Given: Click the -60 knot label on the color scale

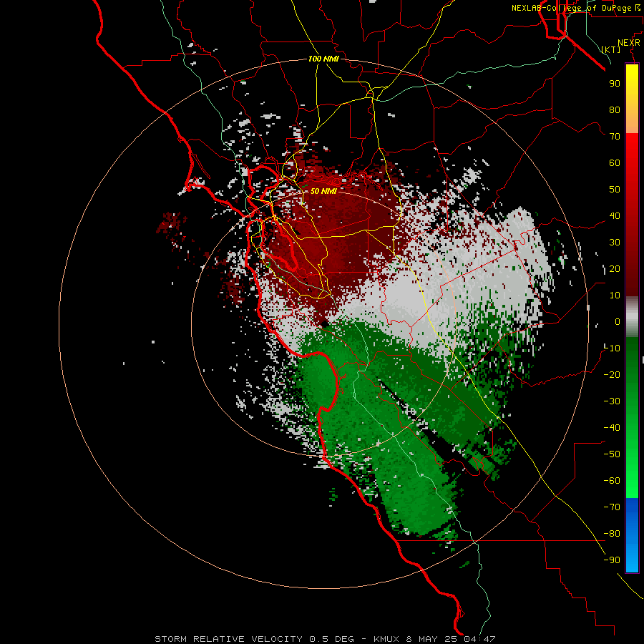Looking at the screenshot, I should 612,481.
